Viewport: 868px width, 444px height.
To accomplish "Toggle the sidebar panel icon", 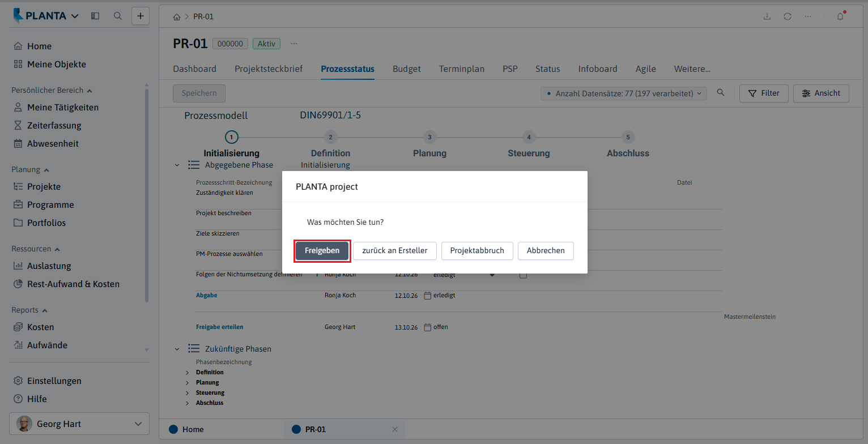I will [95, 16].
